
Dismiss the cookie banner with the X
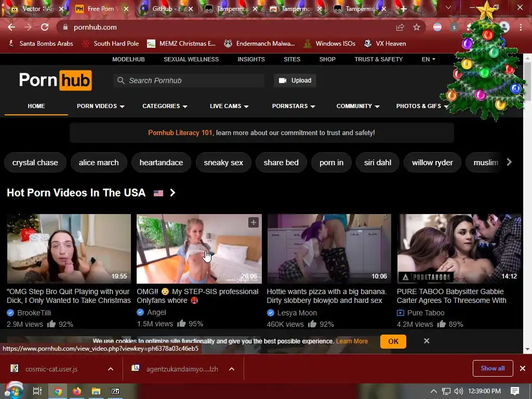tap(427, 341)
